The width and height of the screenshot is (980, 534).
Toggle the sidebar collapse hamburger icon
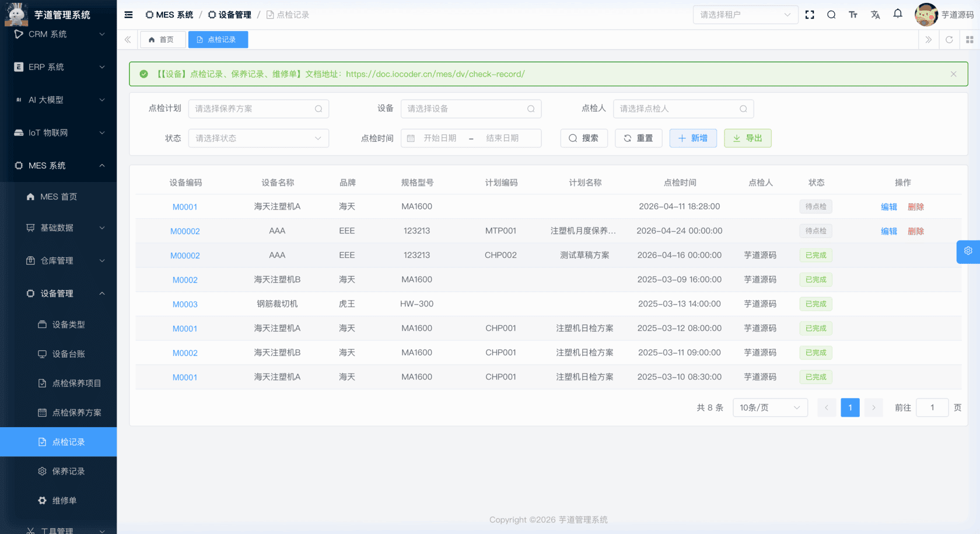(128, 15)
